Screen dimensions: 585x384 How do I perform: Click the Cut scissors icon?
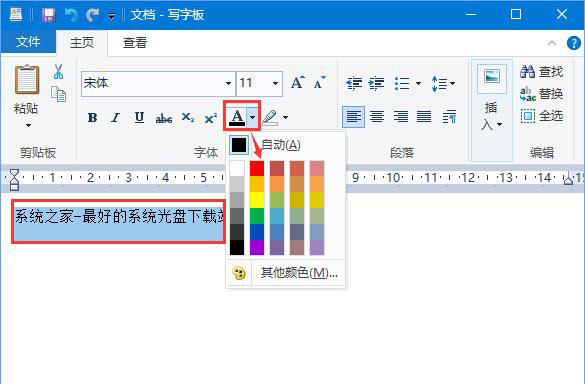58,71
